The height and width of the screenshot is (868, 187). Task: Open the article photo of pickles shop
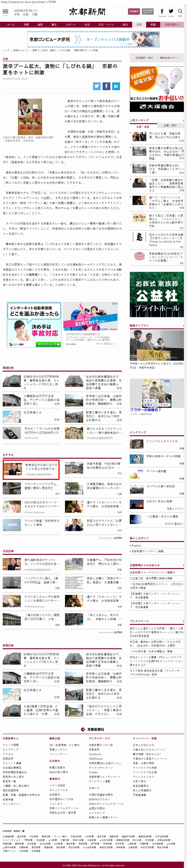pos(30,117)
